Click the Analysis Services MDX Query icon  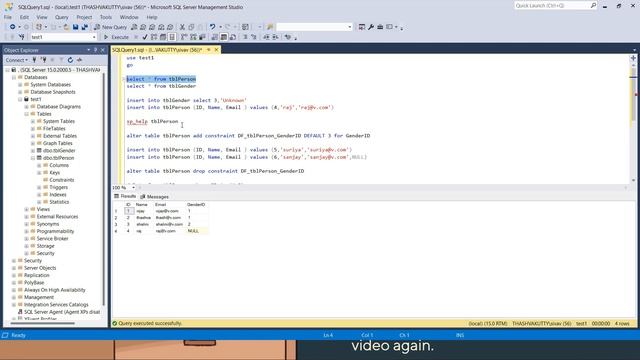pyautogui.click(x=143, y=27)
